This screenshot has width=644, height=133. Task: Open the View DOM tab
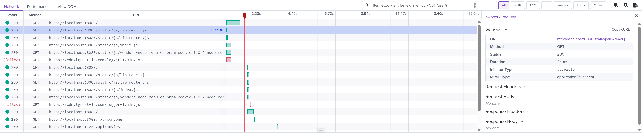67,7
